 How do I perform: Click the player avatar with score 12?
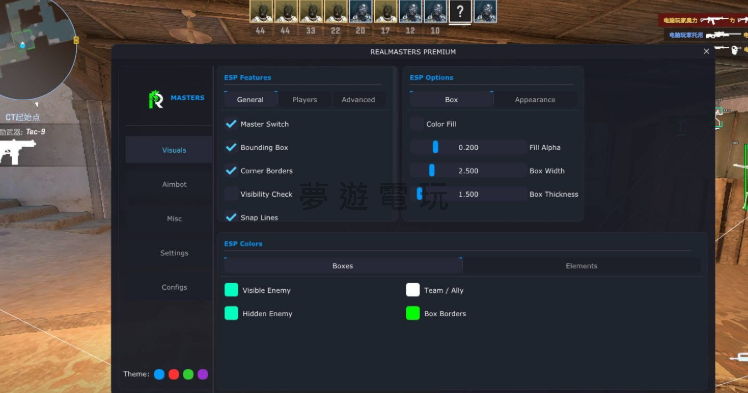(x=410, y=11)
